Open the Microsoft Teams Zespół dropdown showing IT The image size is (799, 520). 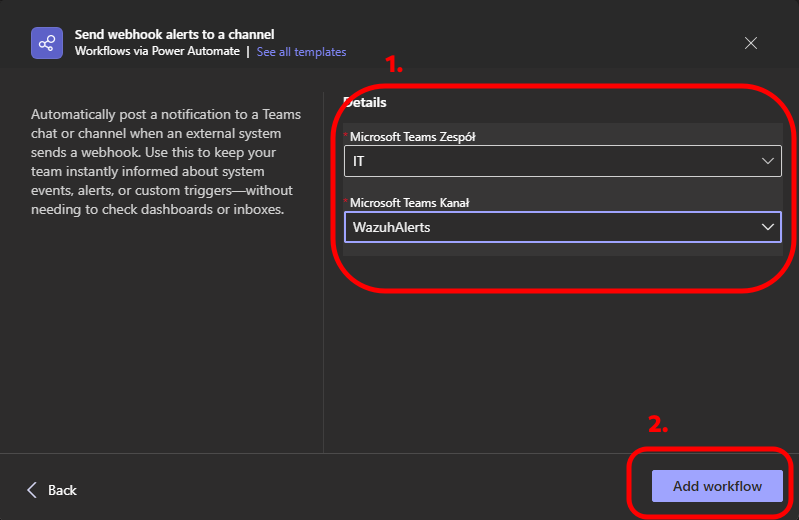tap(563, 161)
